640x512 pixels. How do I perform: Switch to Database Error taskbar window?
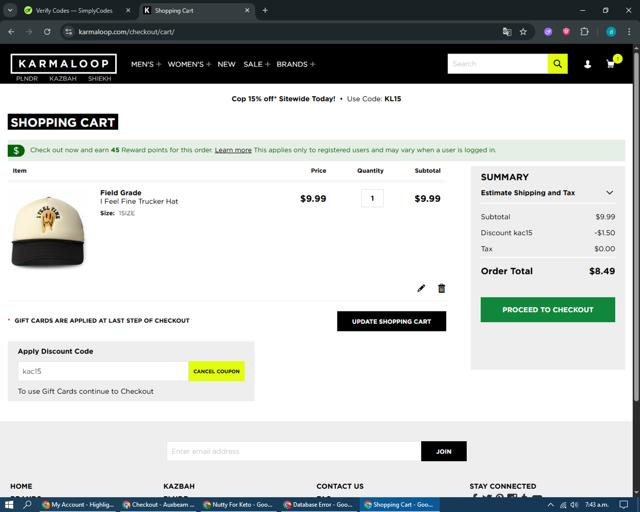click(x=320, y=505)
